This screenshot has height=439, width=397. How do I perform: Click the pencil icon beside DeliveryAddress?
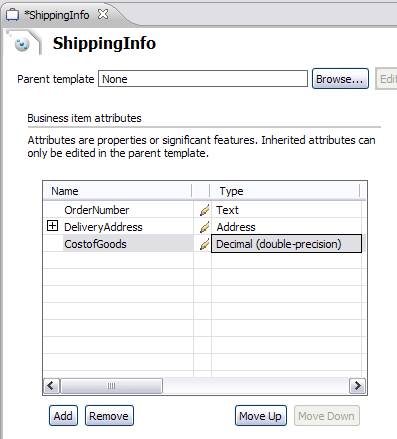pos(204,227)
